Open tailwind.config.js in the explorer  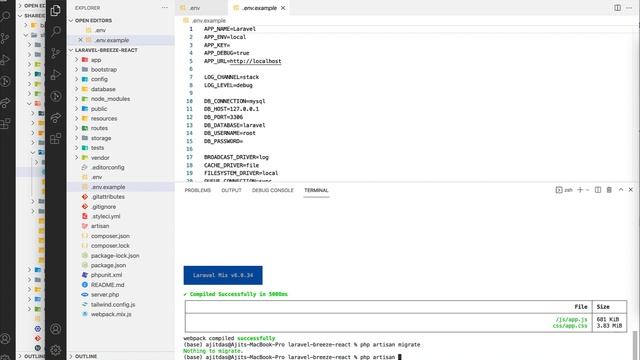coord(113,304)
